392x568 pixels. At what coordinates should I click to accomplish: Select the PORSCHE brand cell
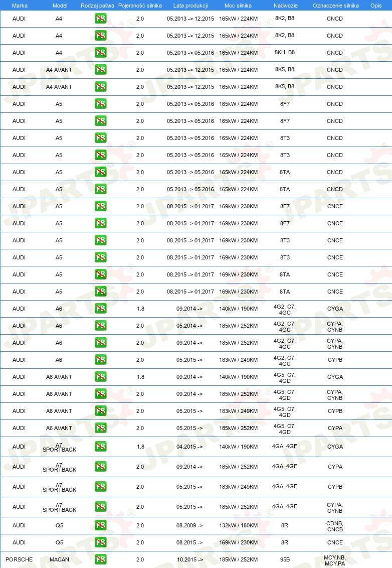pos(19,559)
